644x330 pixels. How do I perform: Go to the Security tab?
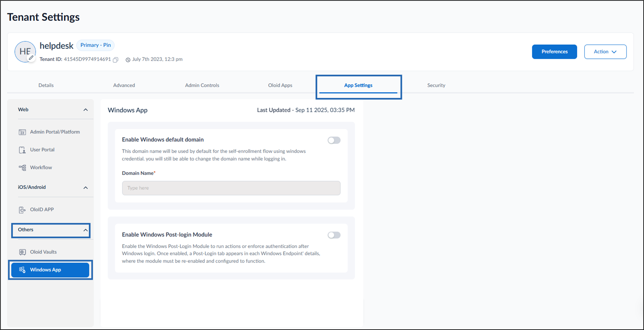[x=436, y=85]
